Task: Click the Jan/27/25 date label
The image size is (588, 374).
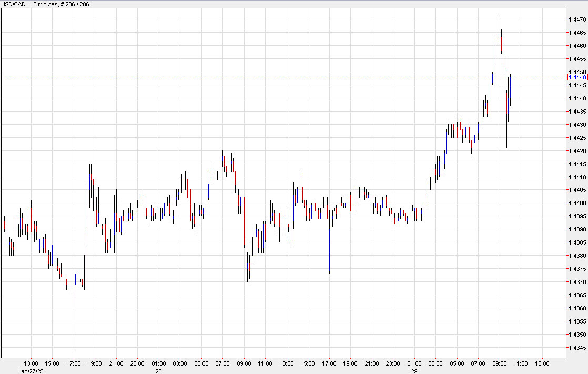Action: (x=31, y=370)
